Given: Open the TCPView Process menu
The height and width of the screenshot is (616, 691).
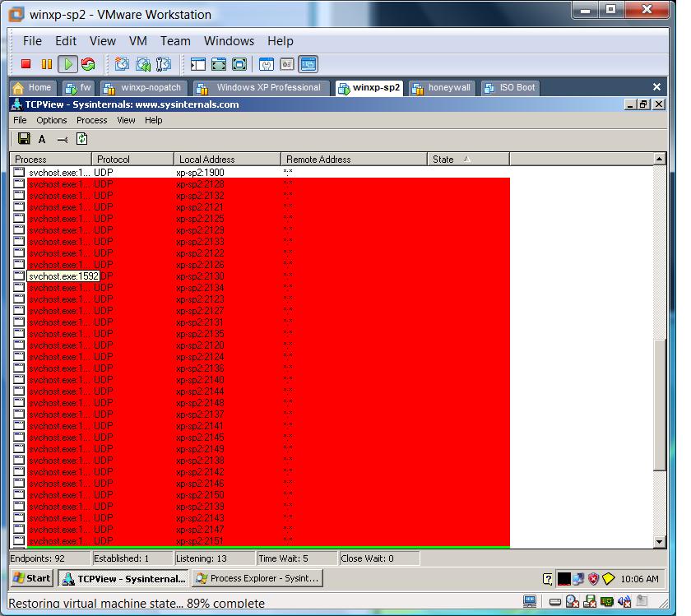Looking at the screenshot, I should click(x=91, y=120).
